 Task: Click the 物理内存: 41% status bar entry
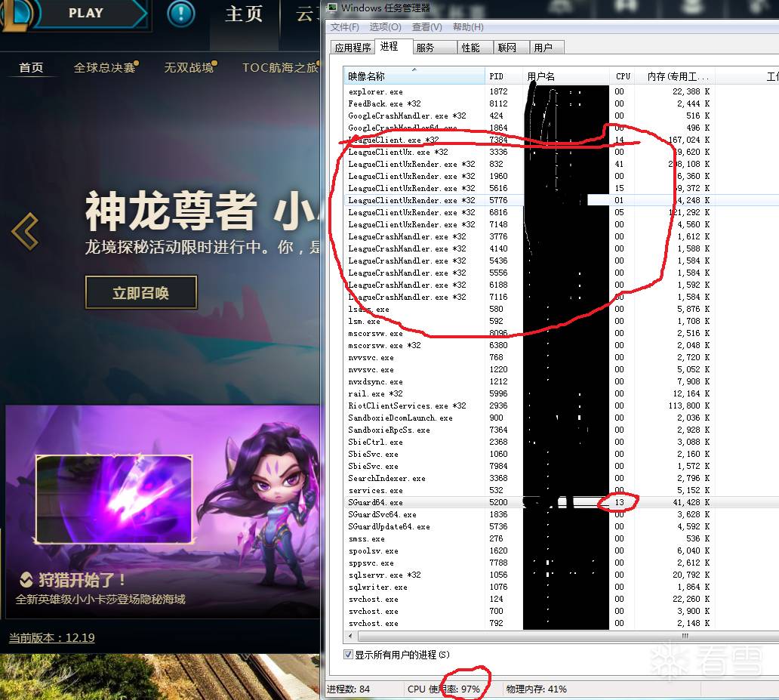tap(537, 689)
